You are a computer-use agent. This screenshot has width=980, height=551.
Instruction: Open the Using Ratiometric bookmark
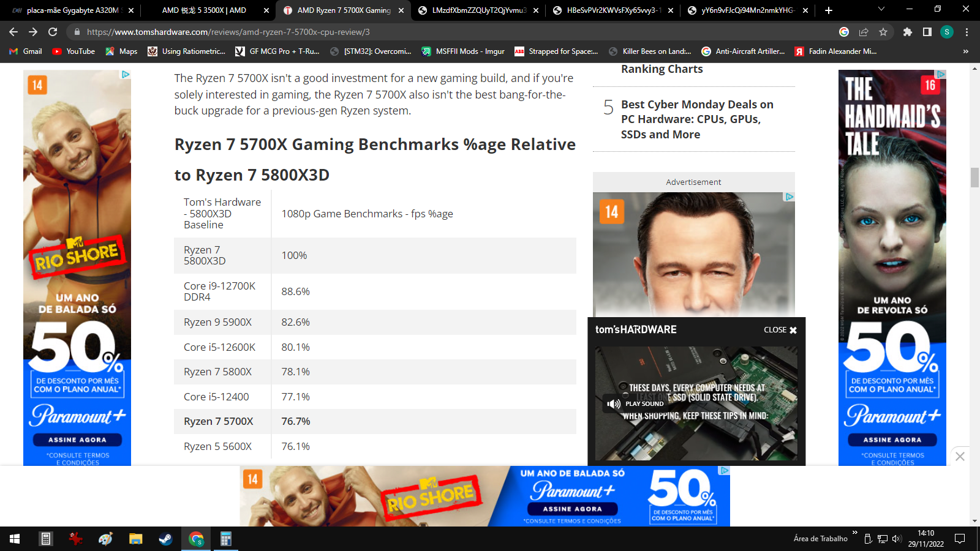187,51
